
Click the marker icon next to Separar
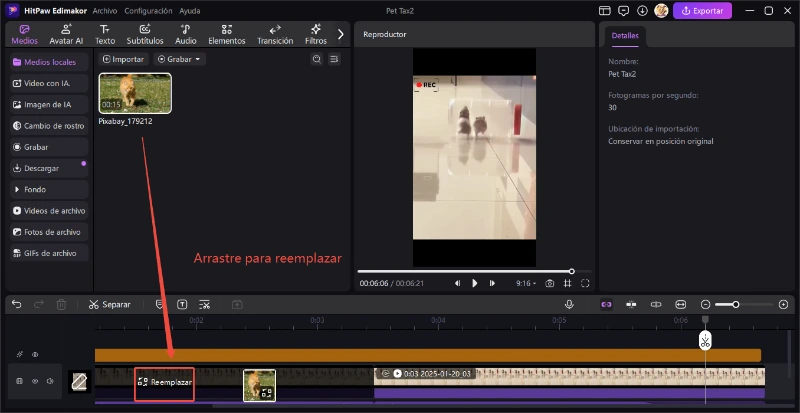coord(159,304)
